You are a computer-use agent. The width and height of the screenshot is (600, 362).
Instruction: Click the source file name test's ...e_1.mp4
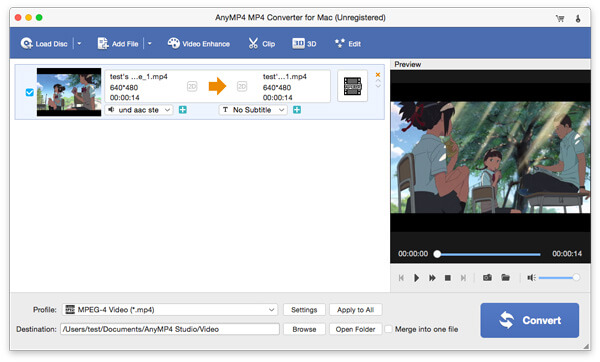[x=139, y=77]
